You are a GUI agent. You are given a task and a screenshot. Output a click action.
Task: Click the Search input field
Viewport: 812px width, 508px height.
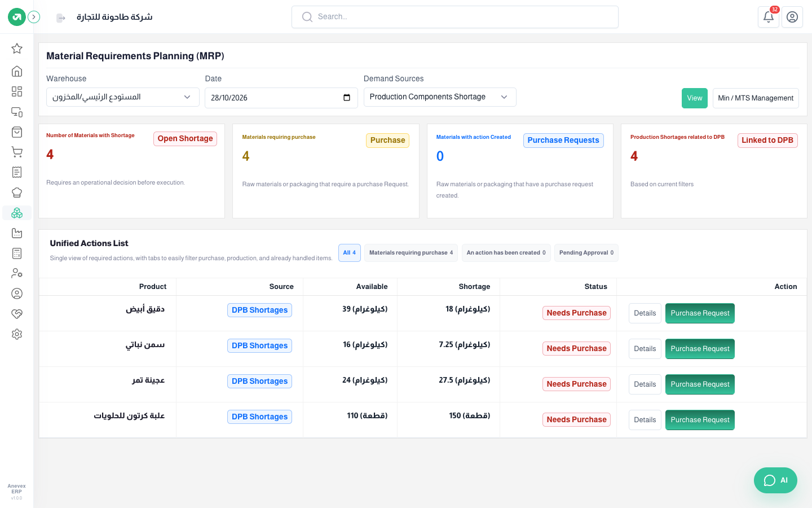(455, 17)
